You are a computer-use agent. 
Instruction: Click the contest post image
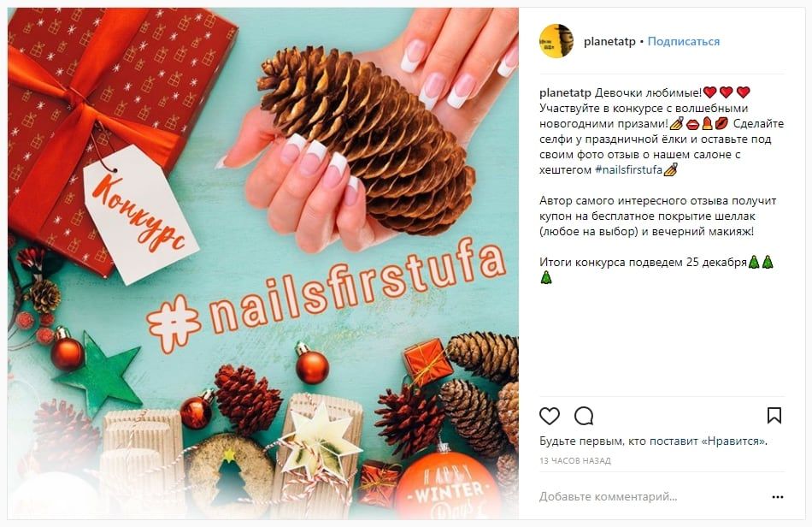pos(263,263)
